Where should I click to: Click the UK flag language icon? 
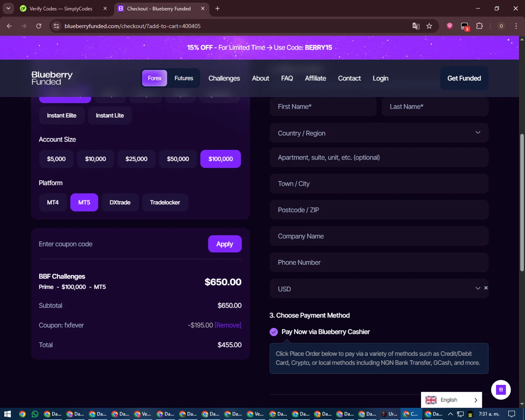(x=431, y=400)
